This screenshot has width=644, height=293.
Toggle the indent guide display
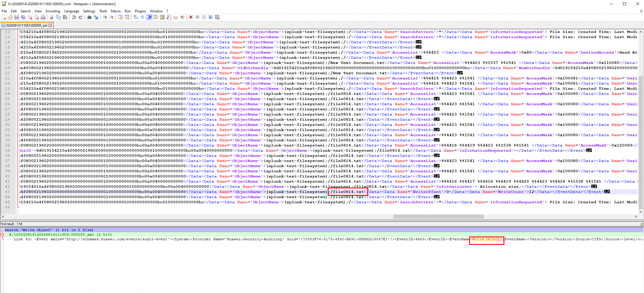click(x=149, y=17)
